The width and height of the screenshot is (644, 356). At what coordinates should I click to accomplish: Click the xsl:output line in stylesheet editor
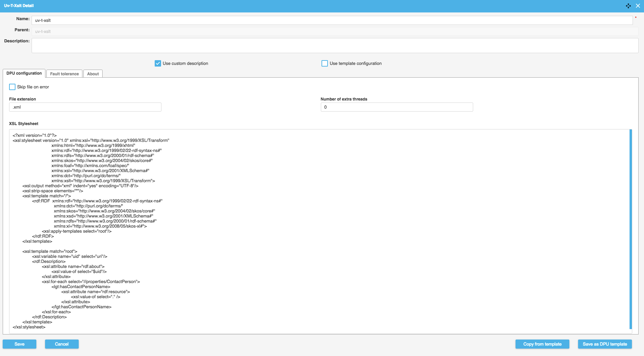[x=80, y=186]
